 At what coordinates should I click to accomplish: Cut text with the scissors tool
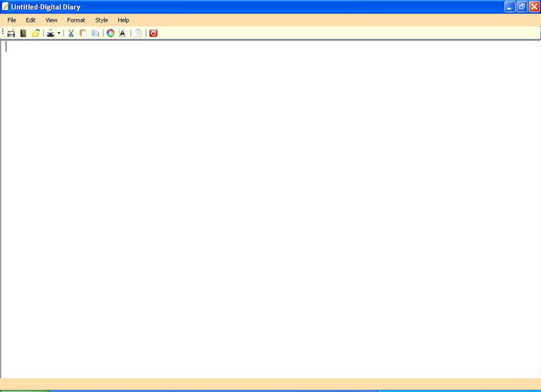71,32
